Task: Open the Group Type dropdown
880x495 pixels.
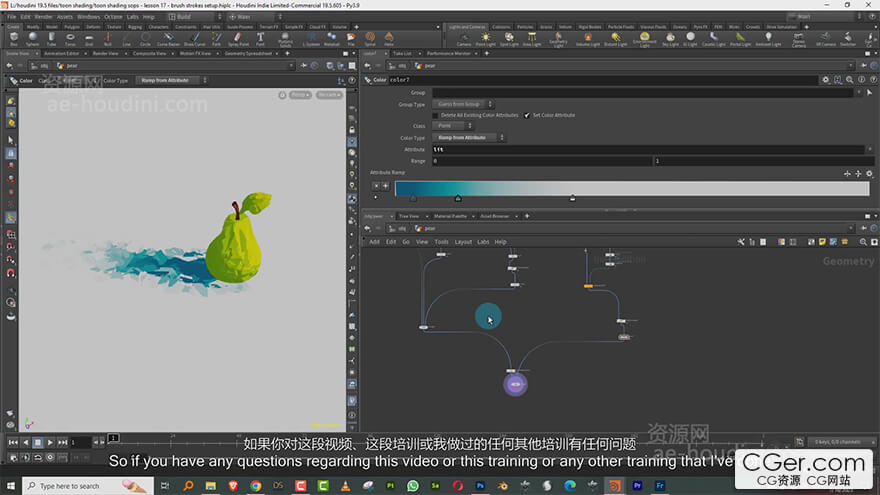Action: point(462,104)
